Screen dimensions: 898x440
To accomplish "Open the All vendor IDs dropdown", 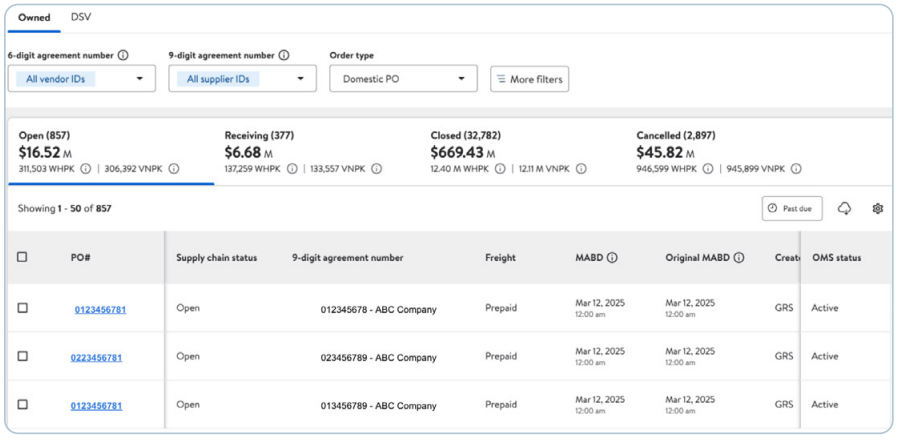I will [x=81, y=78].
